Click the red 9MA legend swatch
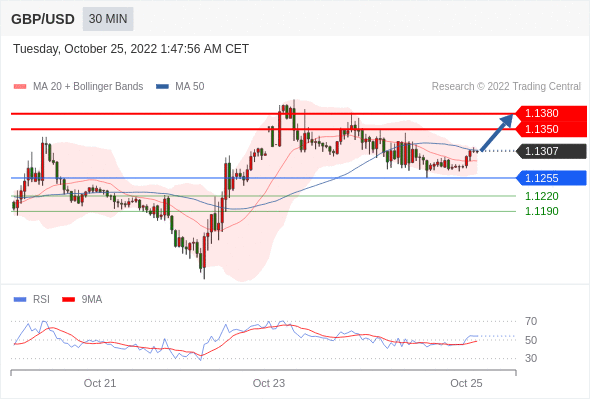 coord(68,300)
